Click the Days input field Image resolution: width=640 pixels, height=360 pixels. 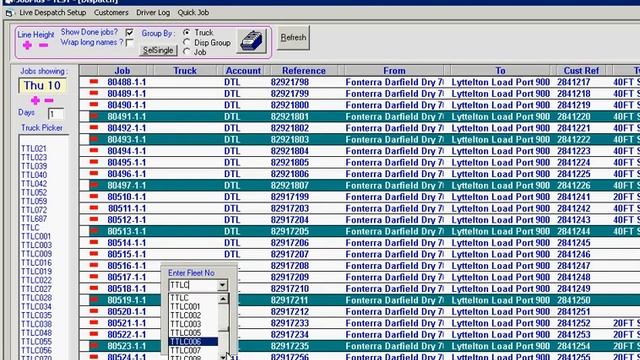pyautogui.click(x=56, y=113)
